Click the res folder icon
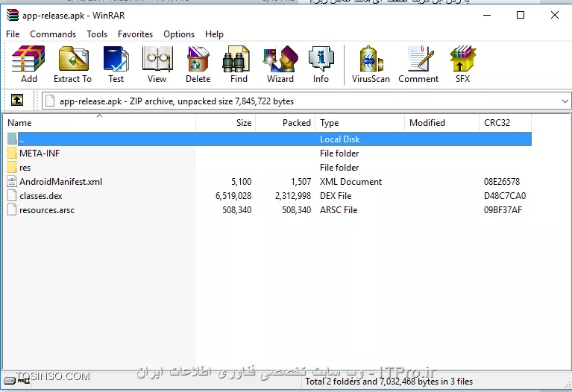 coord(12,168)
